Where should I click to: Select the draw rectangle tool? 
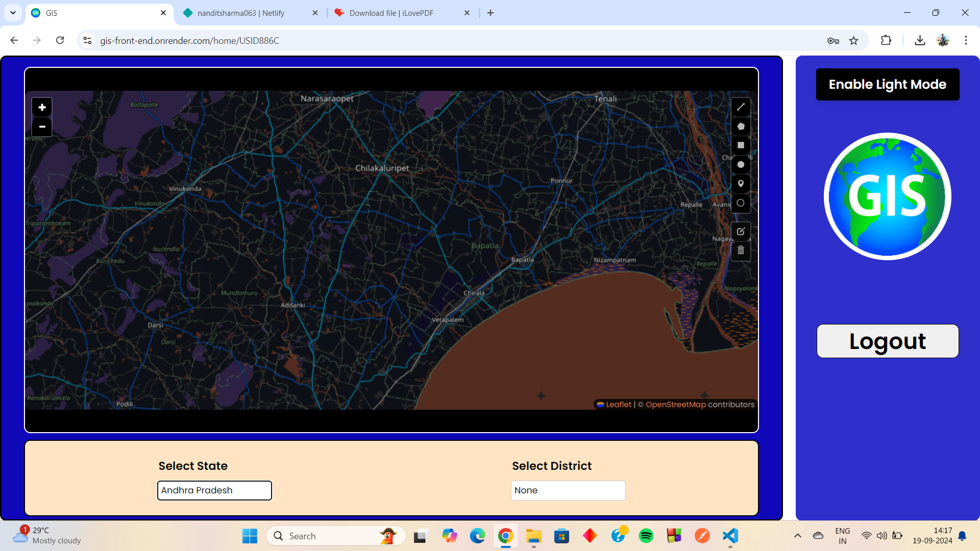pyautogui.click(x=741, y=145)
